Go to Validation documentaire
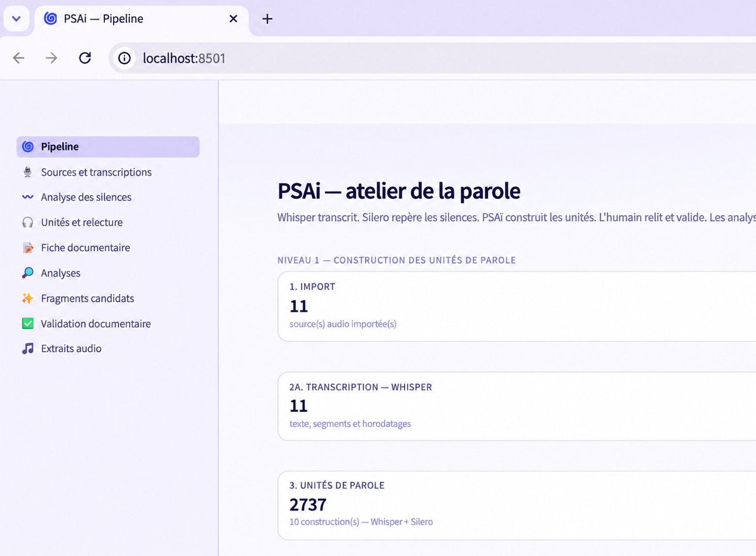The image size is (756, 556). coord(108,324)
